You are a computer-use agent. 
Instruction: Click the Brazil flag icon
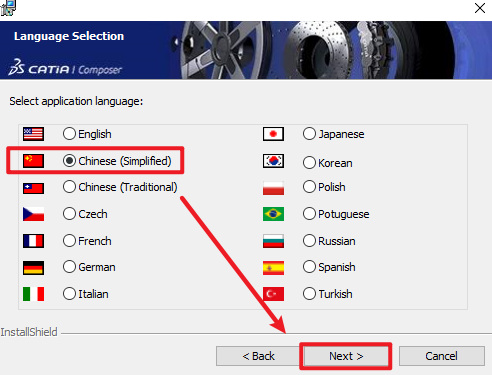[x=273, y=214]
